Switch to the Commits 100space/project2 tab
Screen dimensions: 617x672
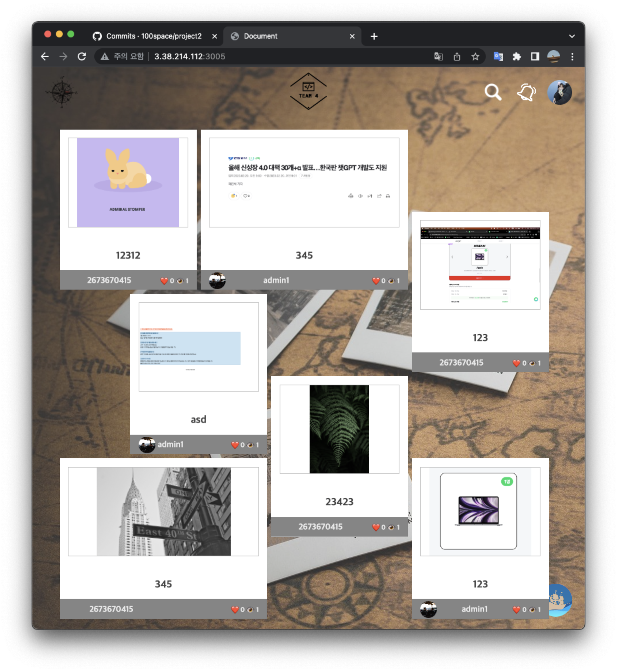154,36
